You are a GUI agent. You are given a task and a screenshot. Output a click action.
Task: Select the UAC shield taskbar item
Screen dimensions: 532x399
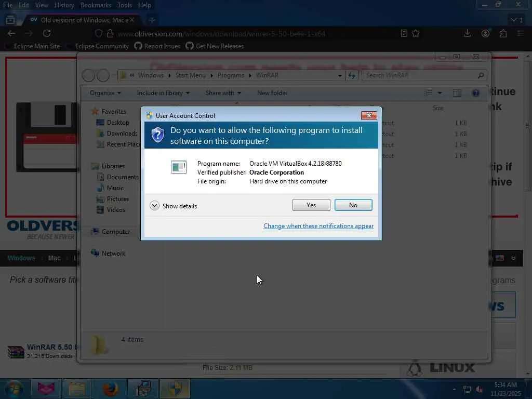click(175, 389)
